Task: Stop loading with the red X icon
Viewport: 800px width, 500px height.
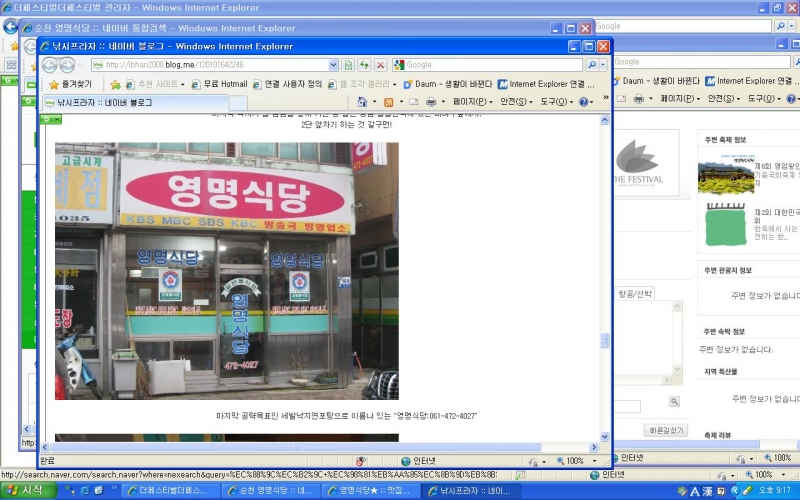Action: 380,65
